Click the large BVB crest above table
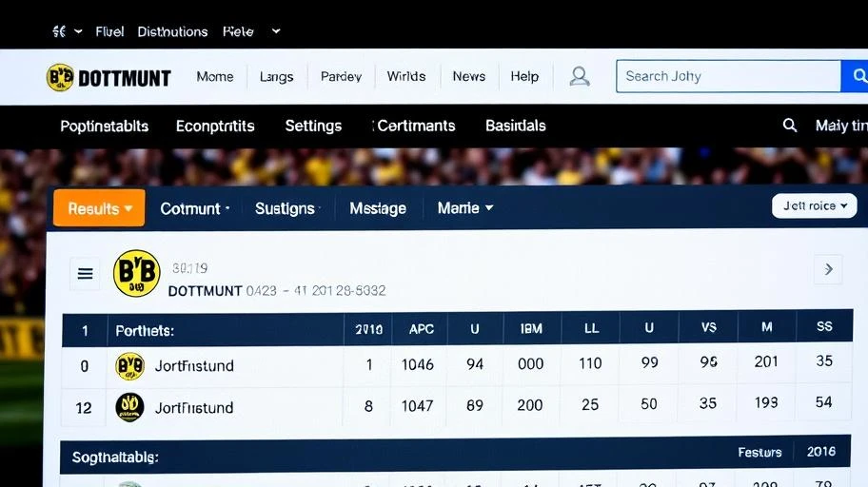Screen dimensions: 868x487 click(x=136, y=274)
